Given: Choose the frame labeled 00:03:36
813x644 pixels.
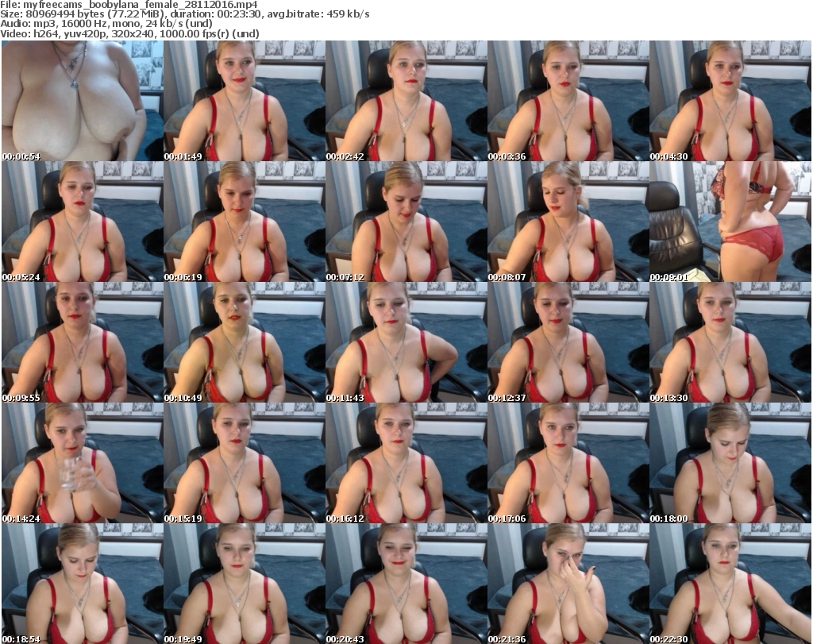Looking at the screenshot, I should pos(568,101).
